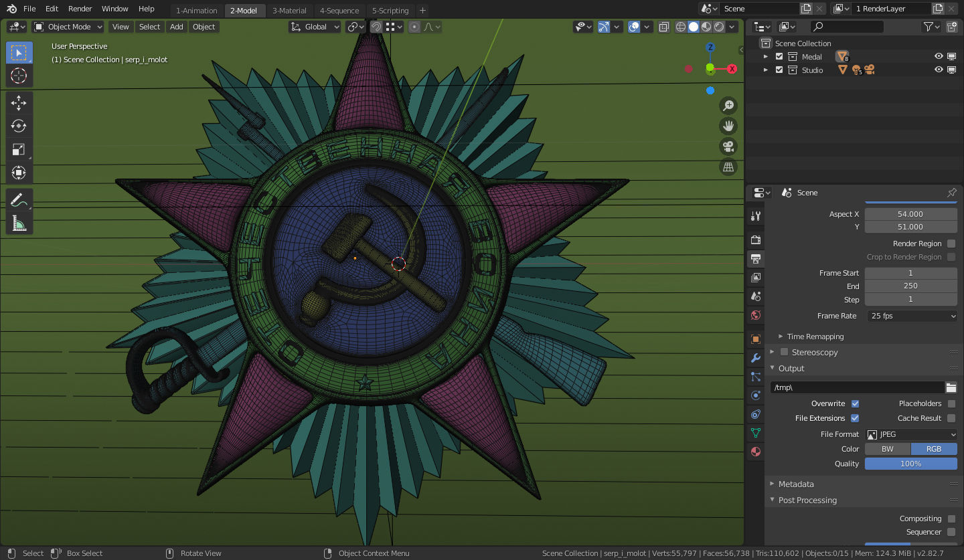This screenshot has height=560, width=964.
Task: Expand the Studio collection in Outliner
Action: pos(766,70)
